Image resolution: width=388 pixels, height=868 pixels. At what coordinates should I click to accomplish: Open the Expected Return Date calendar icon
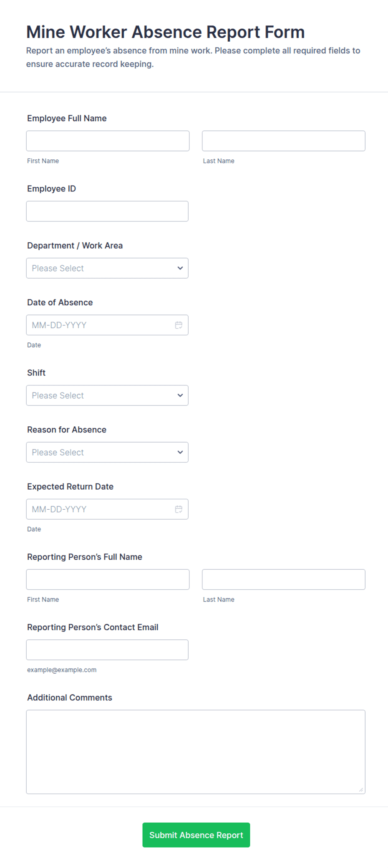179,509
